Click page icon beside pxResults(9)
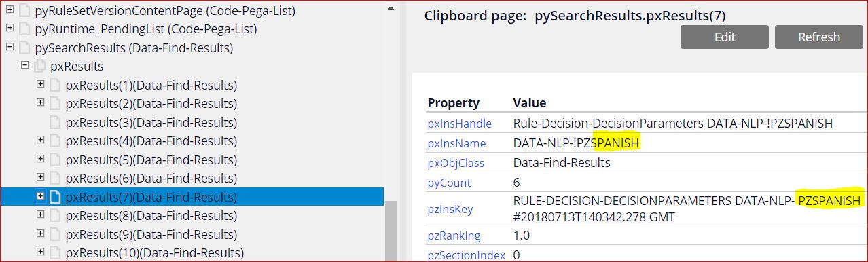The height and width of the screenshot is (262, 868). click(x=55, y=235)
